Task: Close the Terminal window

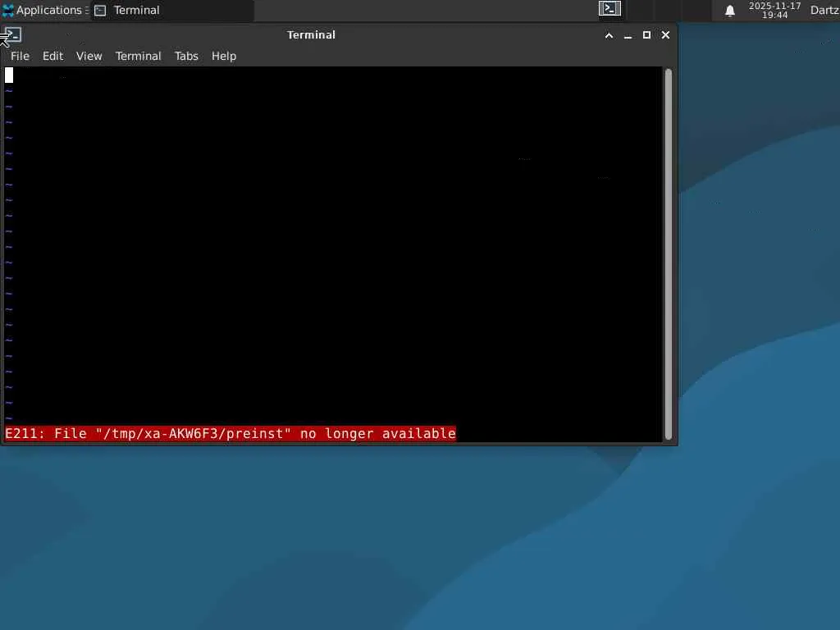Action: point(665,34)
